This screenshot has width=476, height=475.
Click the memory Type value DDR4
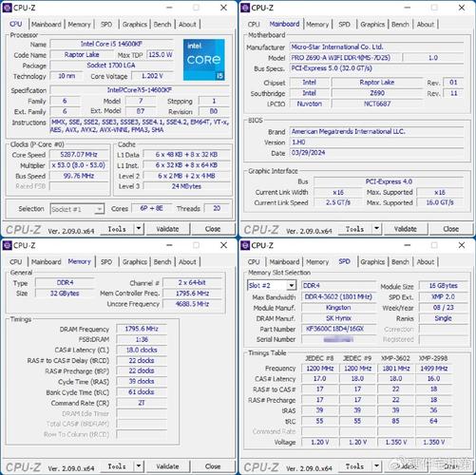click(65, 282)
